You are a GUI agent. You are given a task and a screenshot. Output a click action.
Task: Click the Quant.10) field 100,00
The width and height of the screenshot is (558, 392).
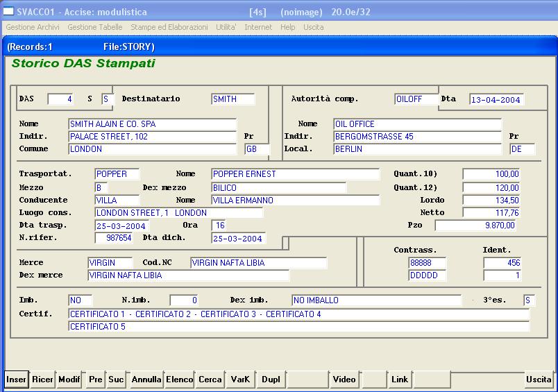coord(491,174)
